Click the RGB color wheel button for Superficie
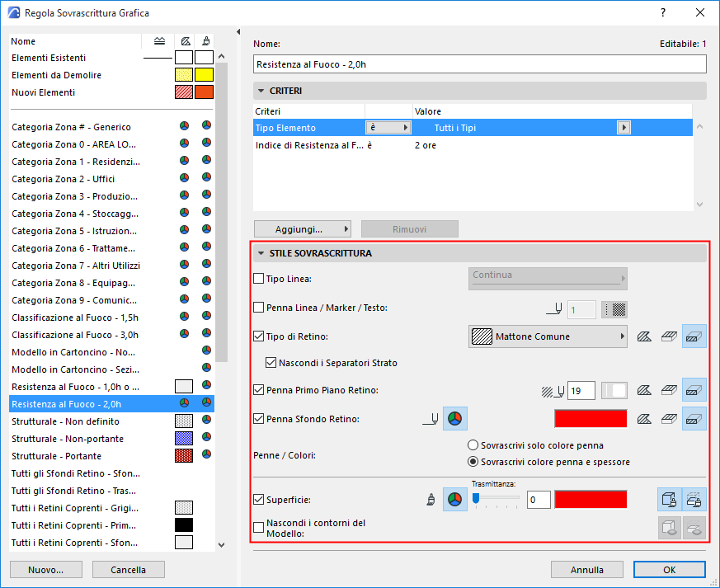720x588 pixels. click(x=454, y=500)
